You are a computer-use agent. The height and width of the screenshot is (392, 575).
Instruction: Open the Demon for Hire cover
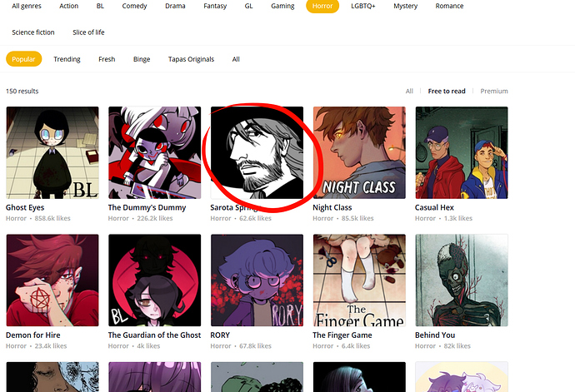tap(52, 280)
